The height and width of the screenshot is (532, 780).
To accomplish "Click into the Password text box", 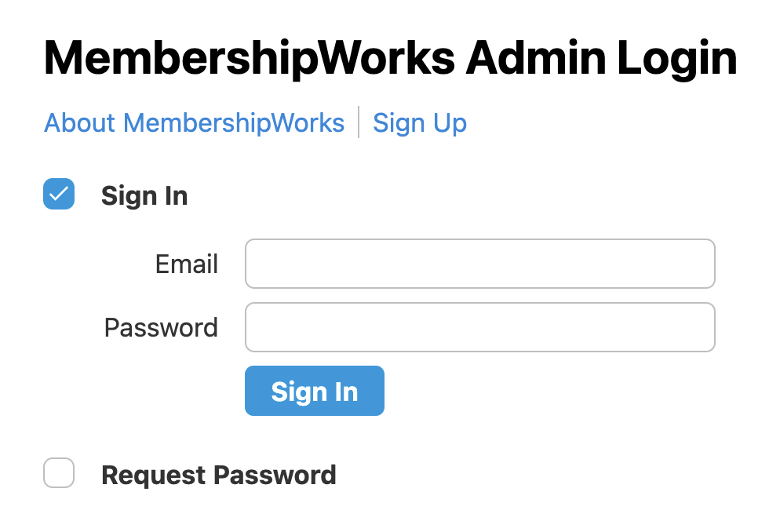I will pos(479,327).
